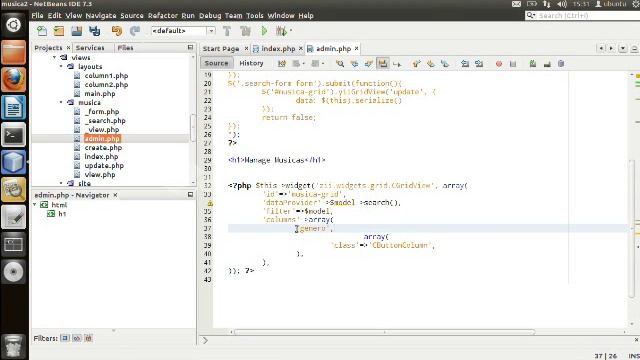Switch to the Services tab
The width and height of the screenshot is (640, 360).
click(90, 48)
